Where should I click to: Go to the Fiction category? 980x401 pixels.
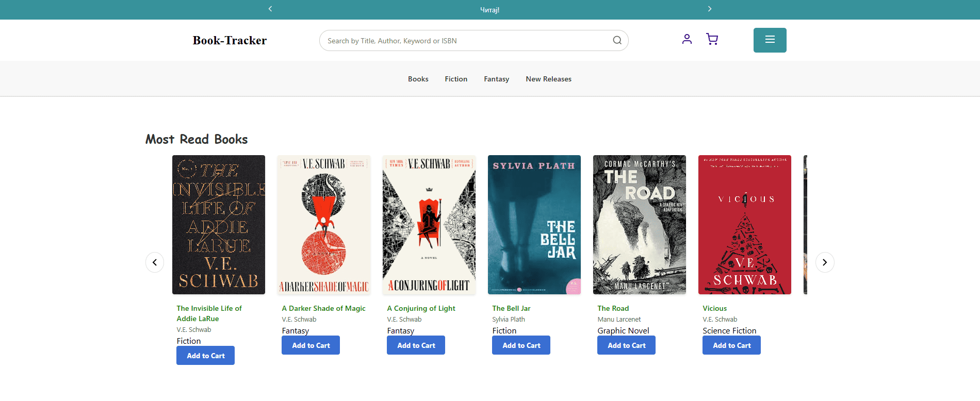point(456,79)
